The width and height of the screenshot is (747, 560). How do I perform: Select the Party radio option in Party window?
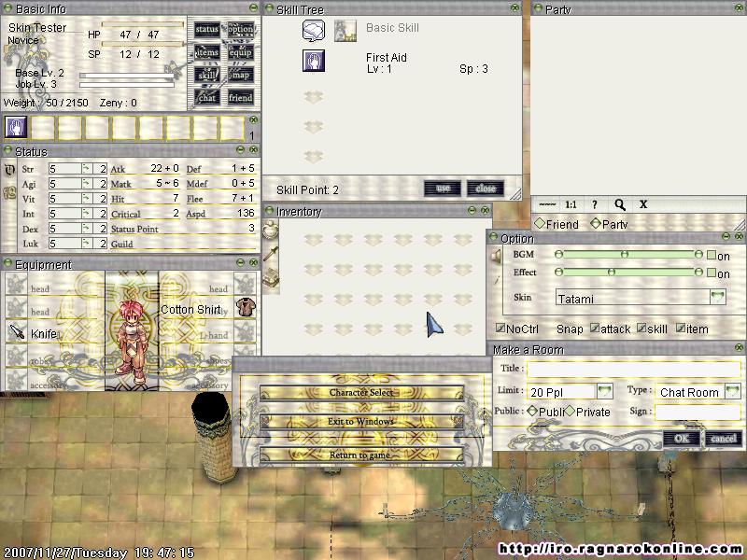(x=596, y=223)
